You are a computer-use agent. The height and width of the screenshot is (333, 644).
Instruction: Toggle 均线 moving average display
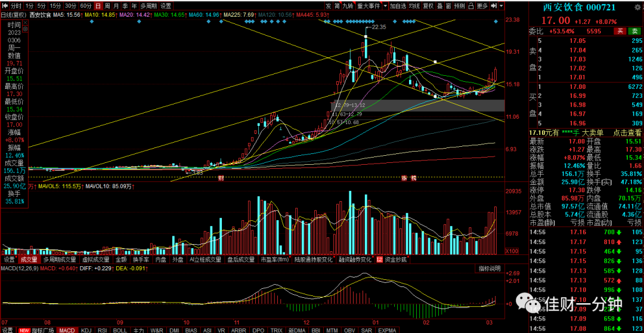click(x=415, y=6)
